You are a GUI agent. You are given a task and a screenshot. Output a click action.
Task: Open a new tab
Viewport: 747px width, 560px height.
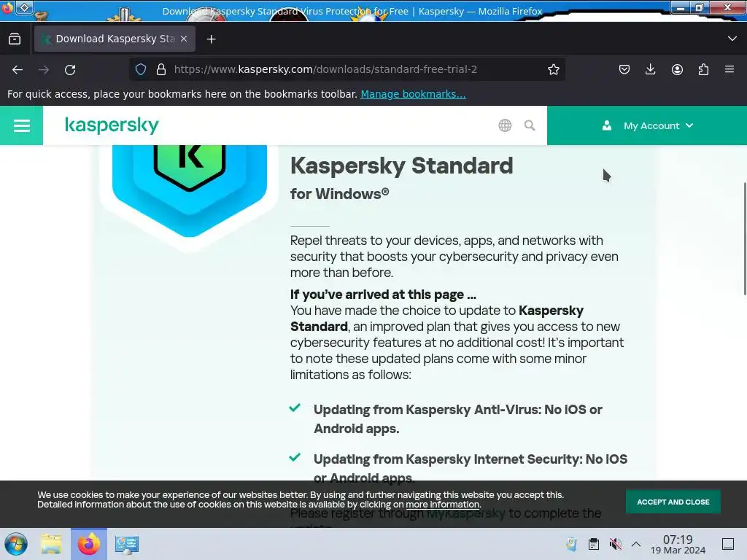click(211, 39)
